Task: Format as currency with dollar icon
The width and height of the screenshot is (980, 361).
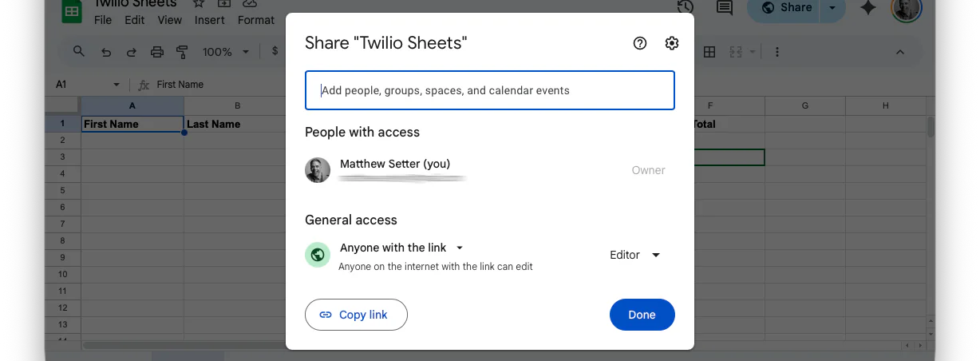Action: (275, 51)
